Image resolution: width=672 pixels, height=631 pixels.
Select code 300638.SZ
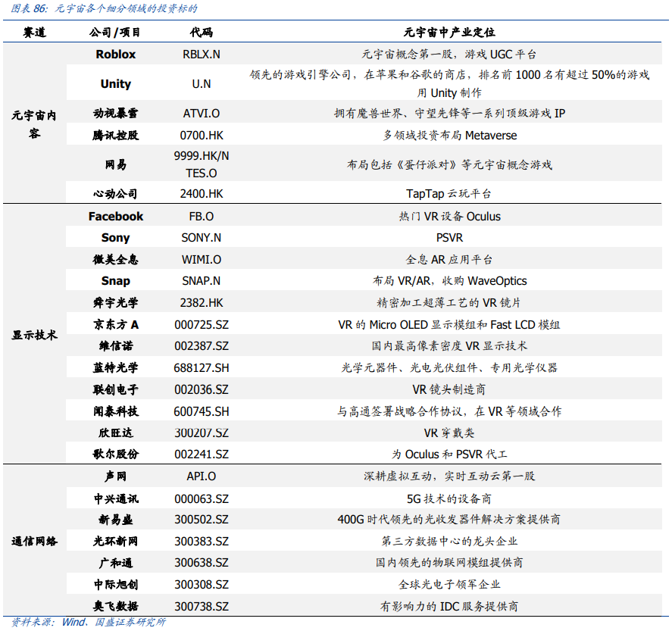point(202,563)
